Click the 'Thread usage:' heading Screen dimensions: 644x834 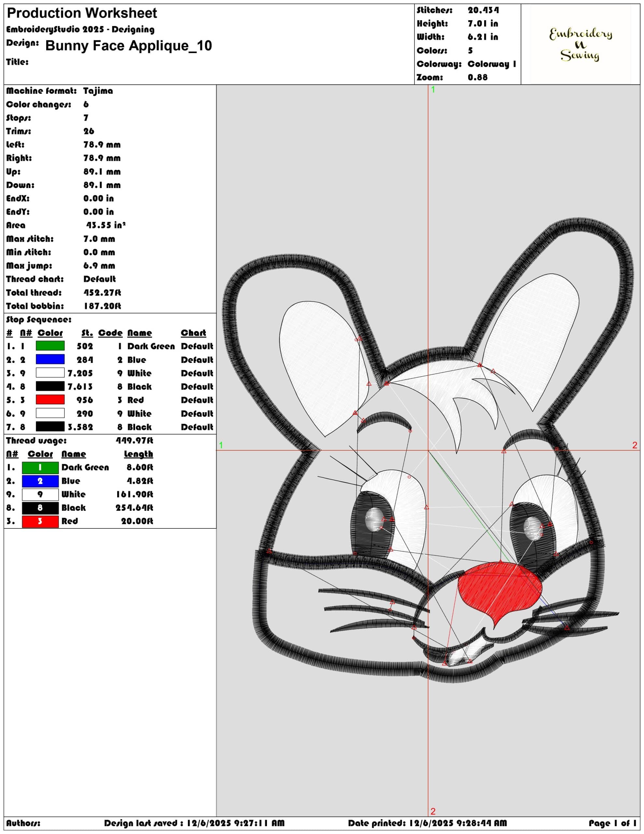coord(36,441)
